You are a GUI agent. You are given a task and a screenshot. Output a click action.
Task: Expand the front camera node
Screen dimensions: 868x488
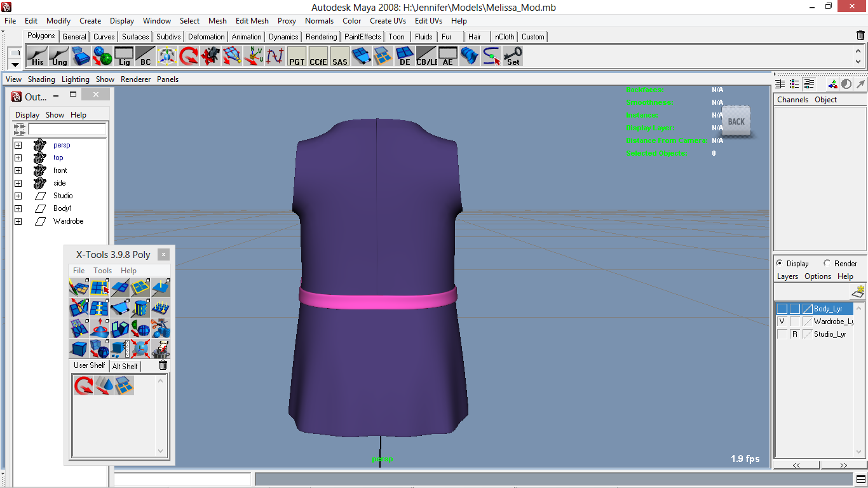(x=18, y=170)
